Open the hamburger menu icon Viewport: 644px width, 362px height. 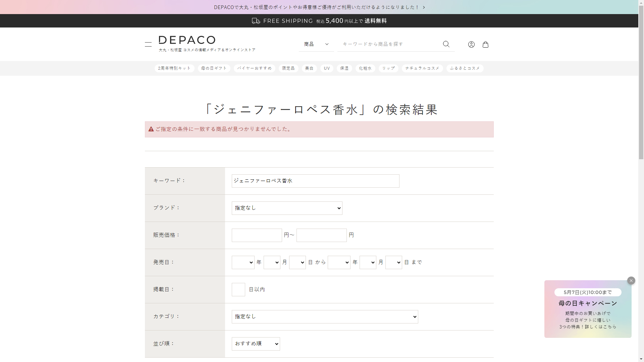(148, 44)
